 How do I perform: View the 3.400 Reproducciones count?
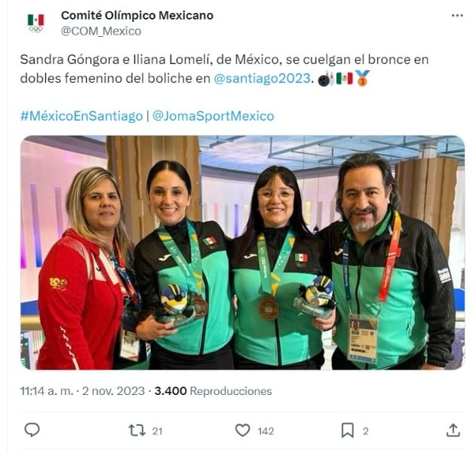pyautogui.click(x=213, y=390)
